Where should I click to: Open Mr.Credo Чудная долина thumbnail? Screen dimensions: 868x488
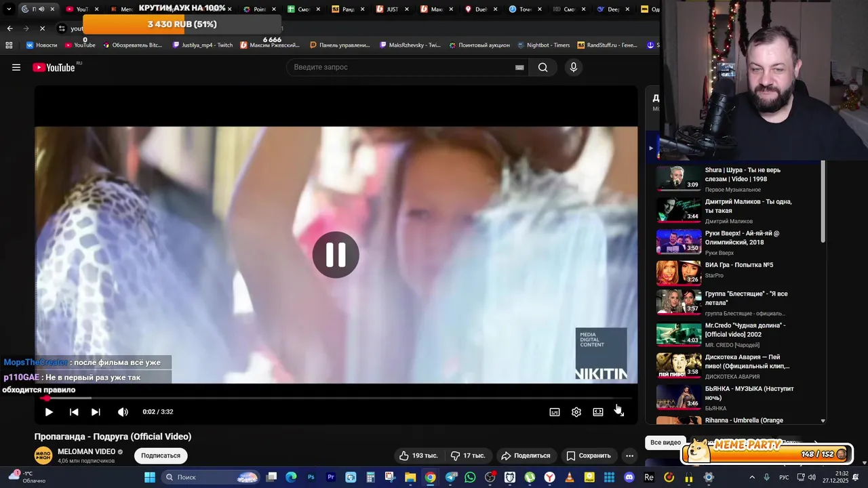point(678,334)
